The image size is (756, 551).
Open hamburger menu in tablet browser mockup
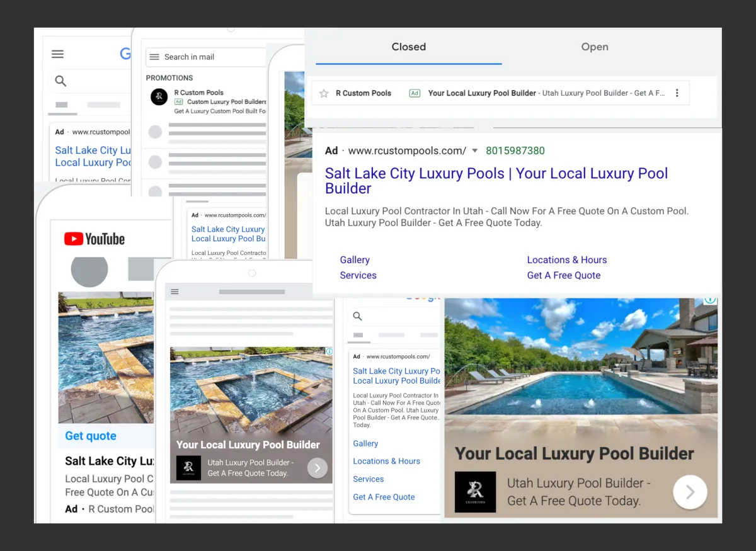[x=175, y=292]
